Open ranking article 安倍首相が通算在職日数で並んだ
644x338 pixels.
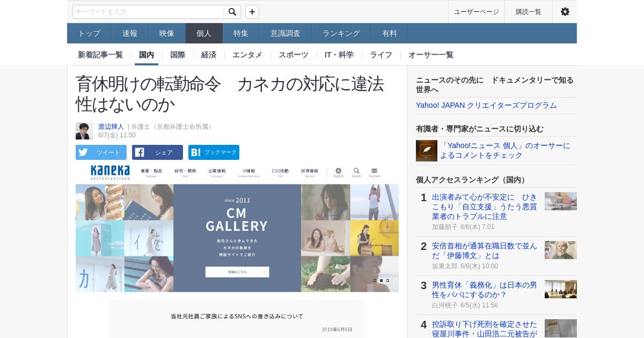point(485,251)
